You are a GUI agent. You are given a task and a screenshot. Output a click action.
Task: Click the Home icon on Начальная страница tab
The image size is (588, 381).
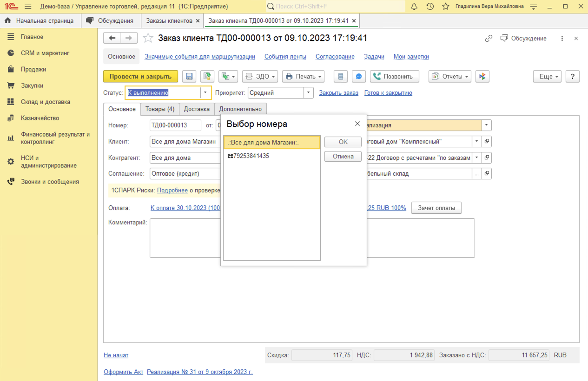(8, 21)
